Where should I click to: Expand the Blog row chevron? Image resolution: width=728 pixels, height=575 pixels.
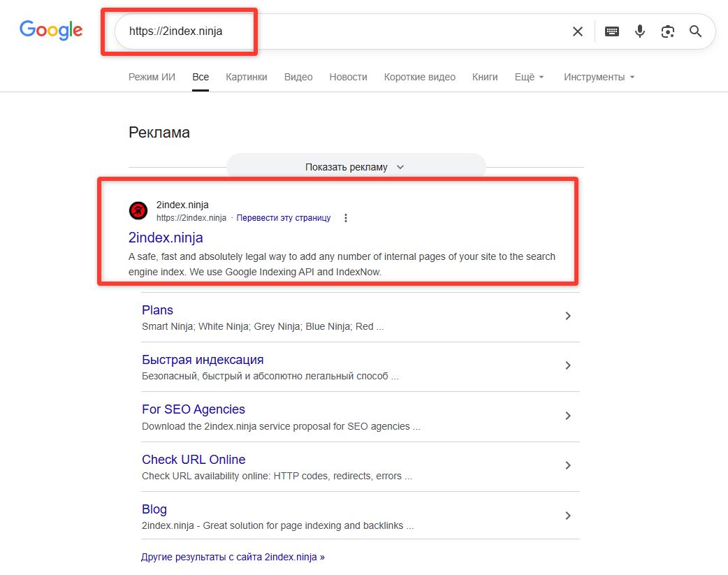[x=568, y=516]
